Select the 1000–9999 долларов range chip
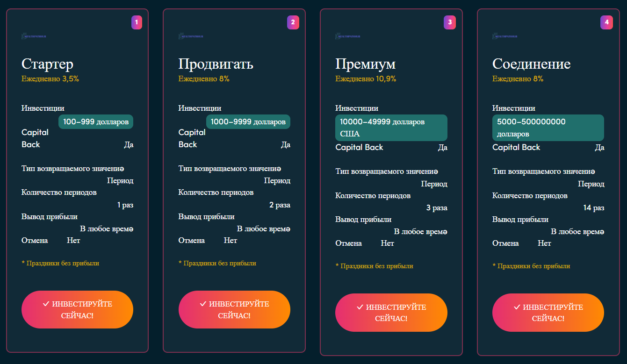627x364 pixels. [248, 121]
